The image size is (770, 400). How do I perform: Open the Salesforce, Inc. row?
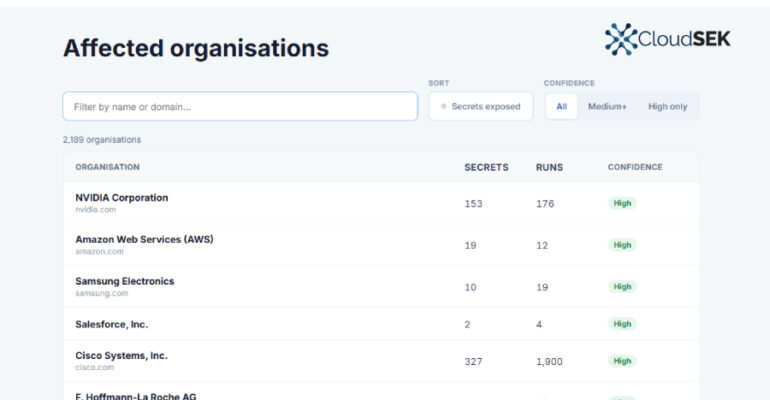click(381, 324)
